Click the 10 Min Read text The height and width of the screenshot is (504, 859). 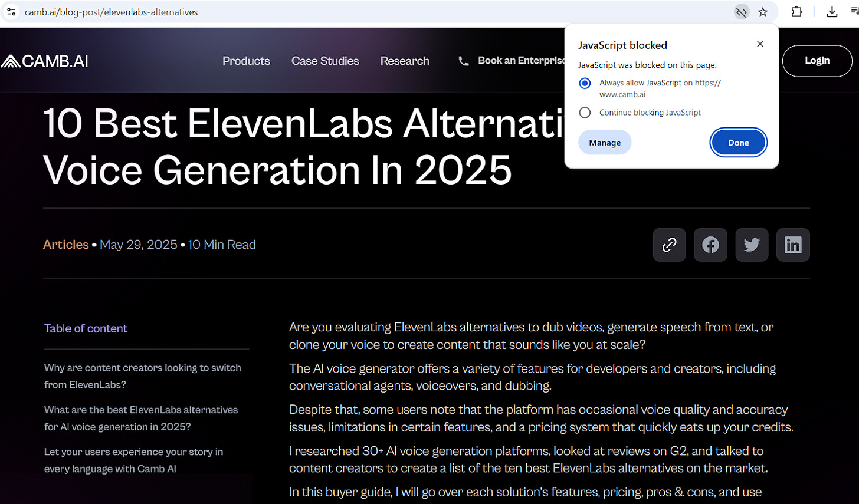pyautogui.click(x=222, y=245)
